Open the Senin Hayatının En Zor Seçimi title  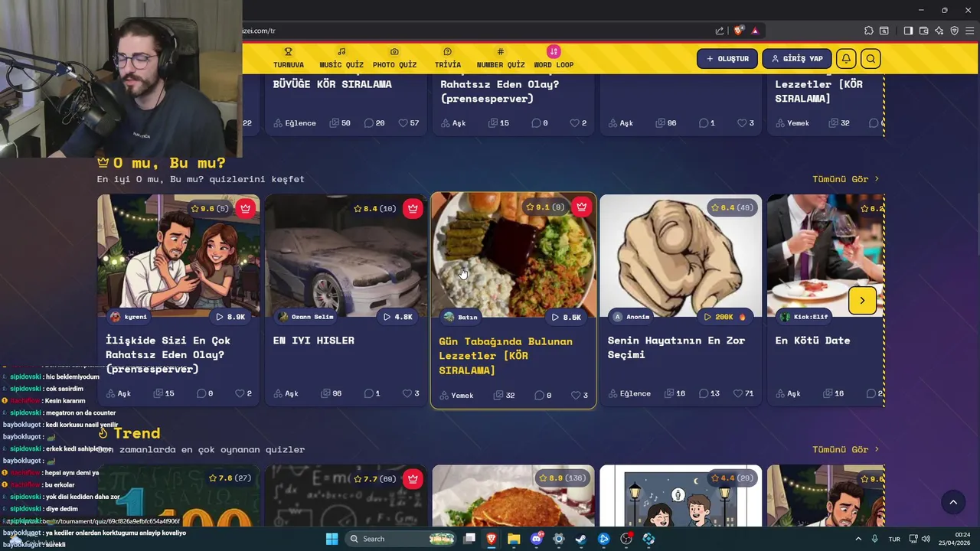point(676,347)
